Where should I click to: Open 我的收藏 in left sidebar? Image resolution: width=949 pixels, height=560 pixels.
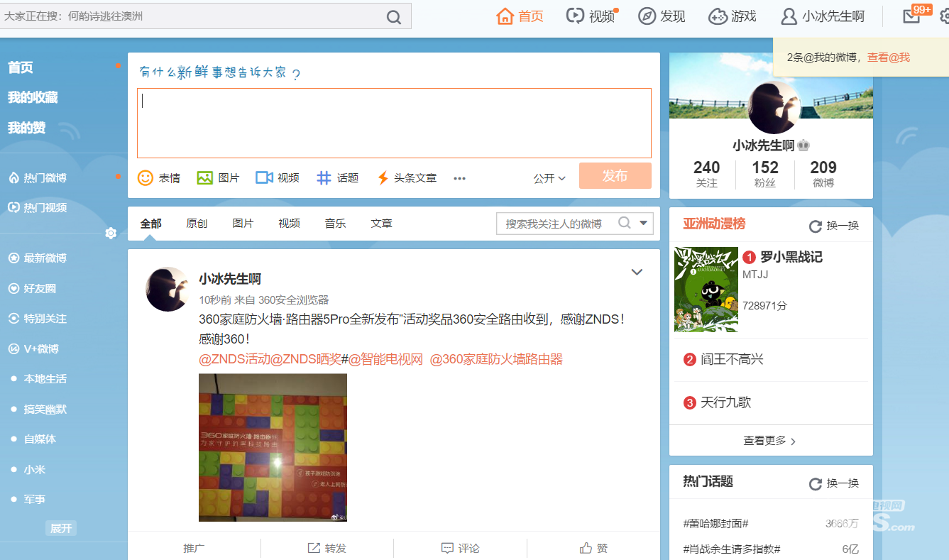(33, 97)
